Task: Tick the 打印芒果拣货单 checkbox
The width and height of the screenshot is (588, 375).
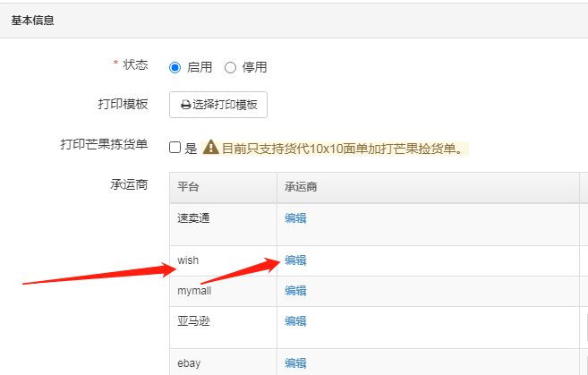Action: pos(175,148)
